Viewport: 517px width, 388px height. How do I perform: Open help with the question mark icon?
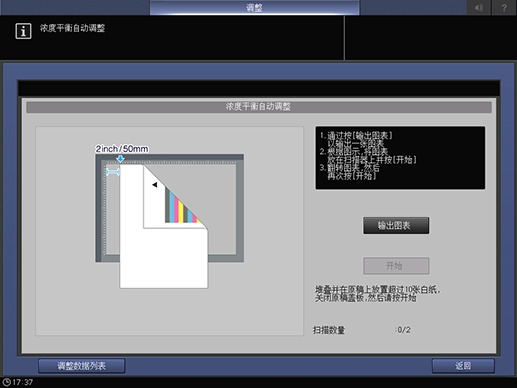(504, 7)
